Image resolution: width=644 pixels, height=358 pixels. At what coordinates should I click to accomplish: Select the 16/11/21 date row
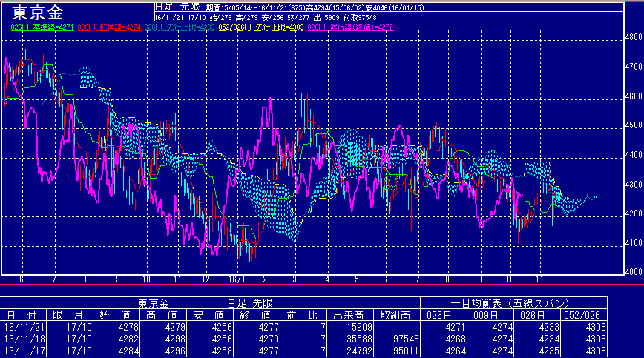pos(26,327)
